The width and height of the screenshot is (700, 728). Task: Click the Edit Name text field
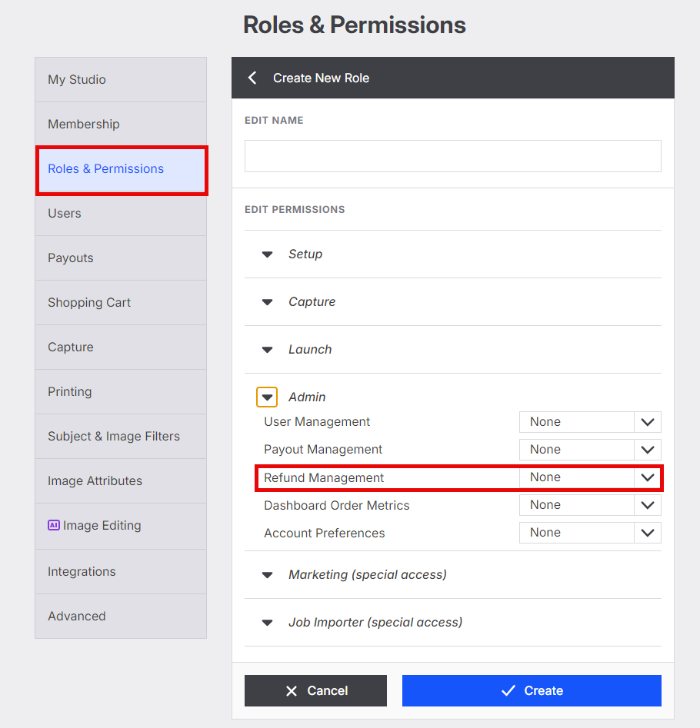(453, 156)
